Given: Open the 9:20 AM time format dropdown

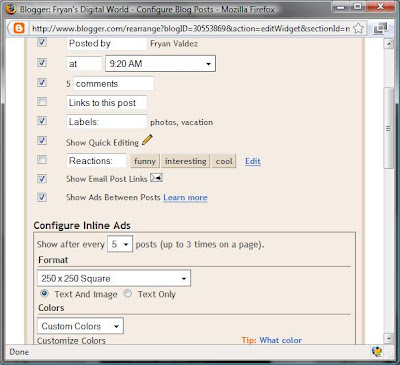Looking at the screenshot, I should [160, 63].
